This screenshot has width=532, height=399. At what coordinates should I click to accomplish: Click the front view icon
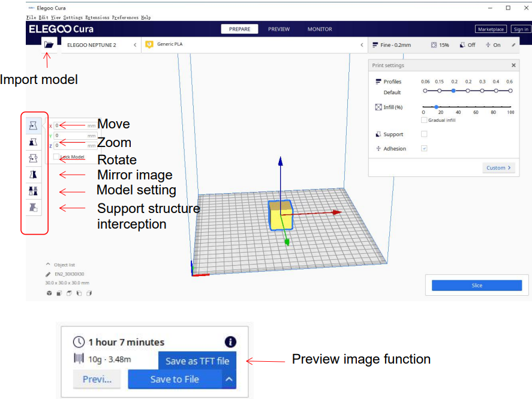[x=59, y=293]
